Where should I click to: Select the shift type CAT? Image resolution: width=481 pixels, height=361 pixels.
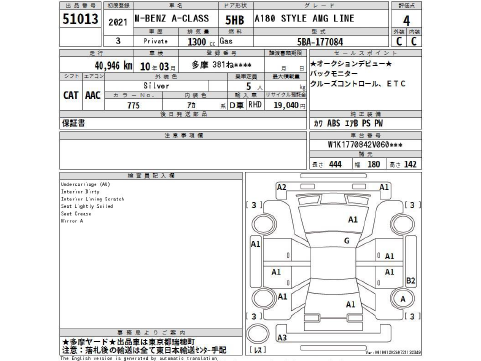click(x=71, y=95)
